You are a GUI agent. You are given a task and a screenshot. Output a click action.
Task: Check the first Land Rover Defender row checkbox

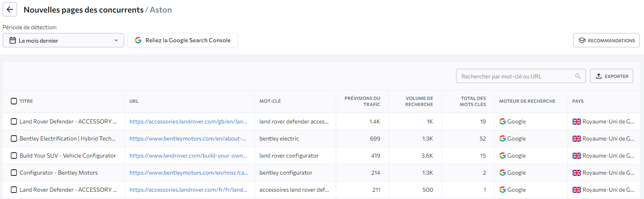pos(14,121)
